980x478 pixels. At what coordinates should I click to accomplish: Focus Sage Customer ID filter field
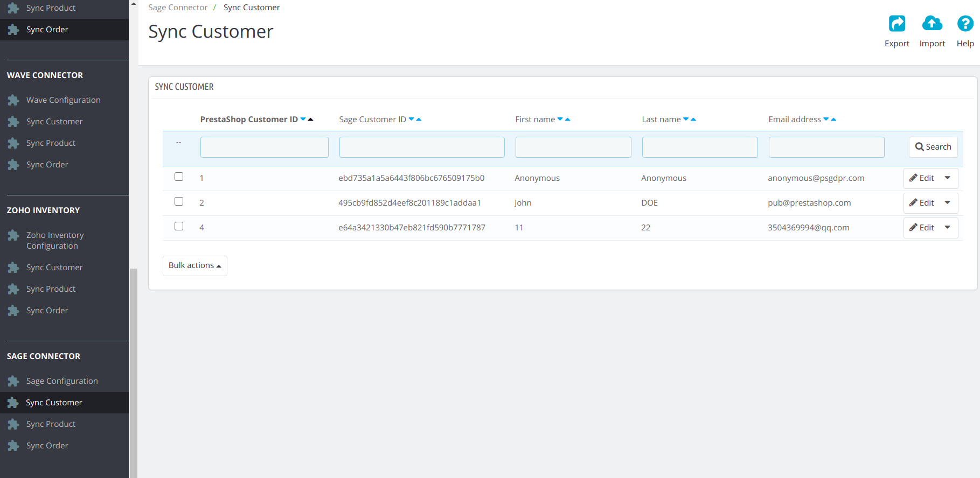tap(422, 147)
